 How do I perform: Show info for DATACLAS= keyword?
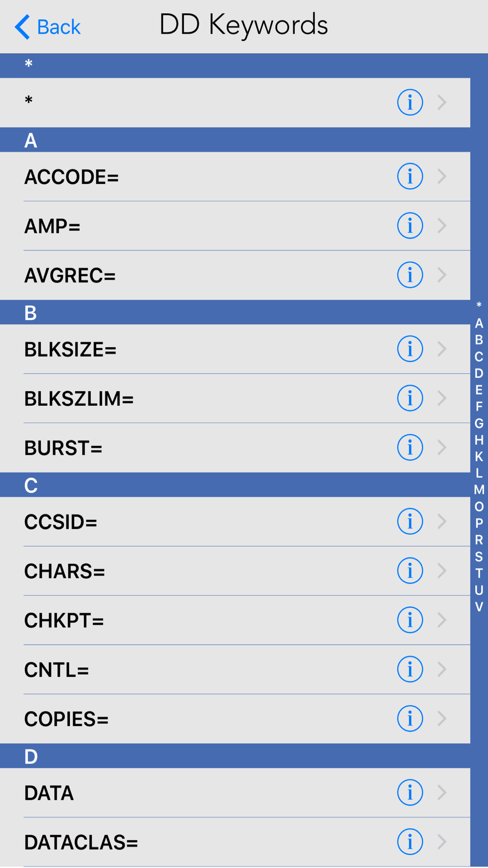coord(410,842)
